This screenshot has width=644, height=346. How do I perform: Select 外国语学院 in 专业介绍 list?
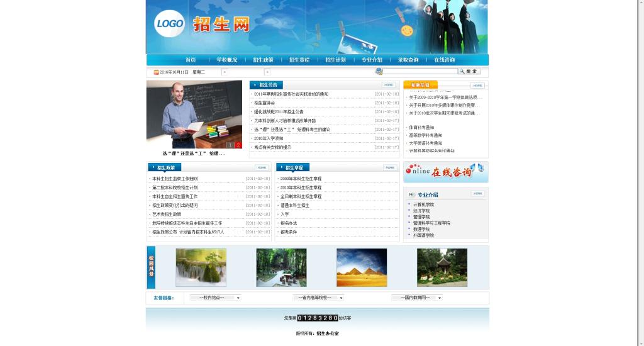[x=423, y=235]
